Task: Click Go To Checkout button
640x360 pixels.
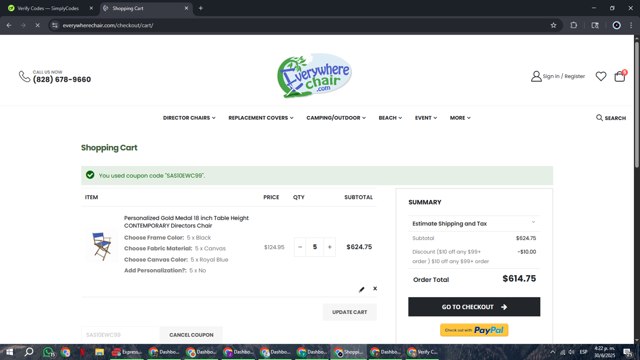Action: coord(474,307)
